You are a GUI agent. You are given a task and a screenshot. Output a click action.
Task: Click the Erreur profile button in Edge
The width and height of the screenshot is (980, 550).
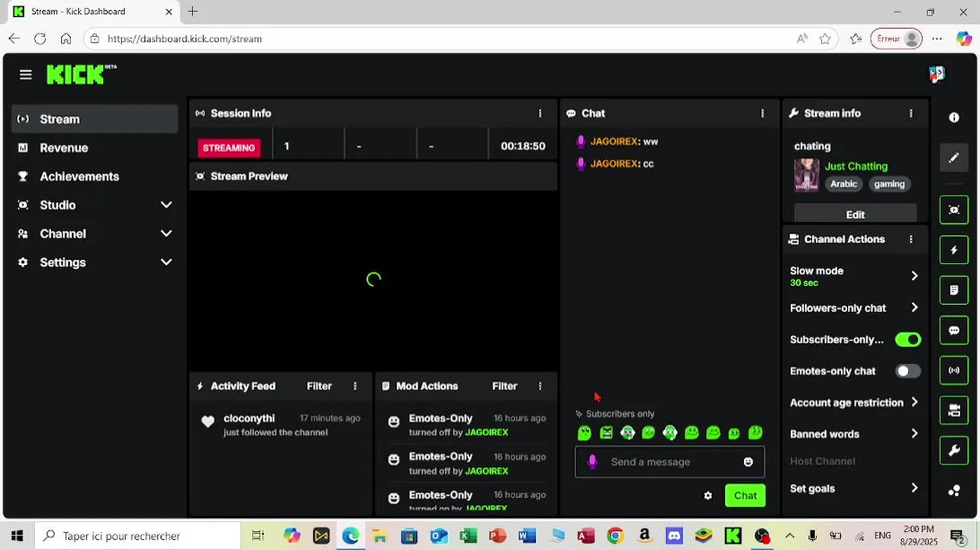[x=897, y=38]
